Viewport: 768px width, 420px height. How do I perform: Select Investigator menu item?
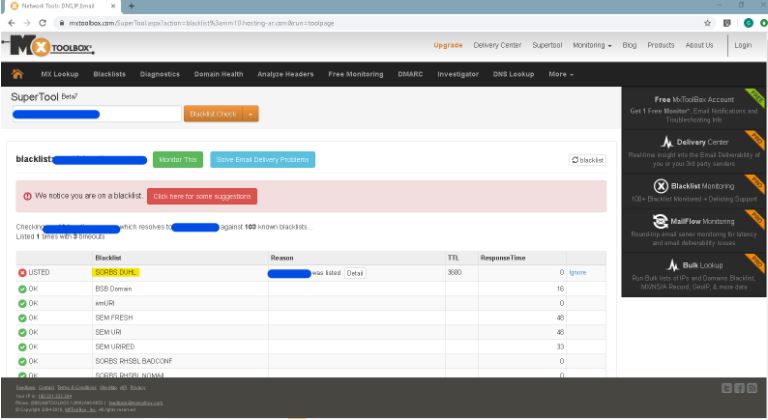[458, 74]
